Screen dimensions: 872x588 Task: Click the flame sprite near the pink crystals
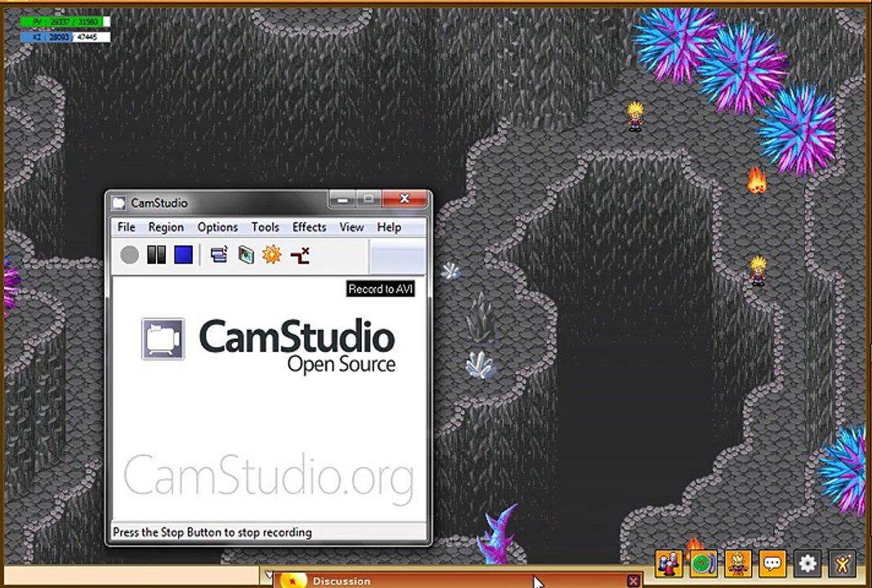point(756,180)
